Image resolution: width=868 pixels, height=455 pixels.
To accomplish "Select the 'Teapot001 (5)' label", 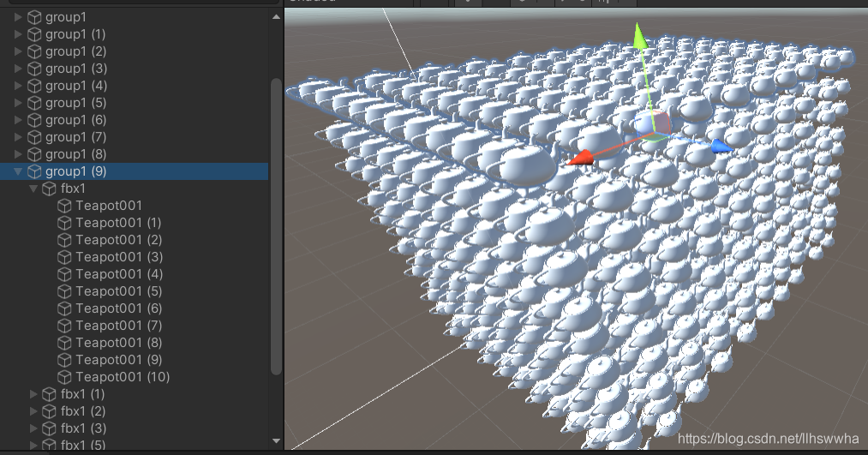I will [119, 291].
